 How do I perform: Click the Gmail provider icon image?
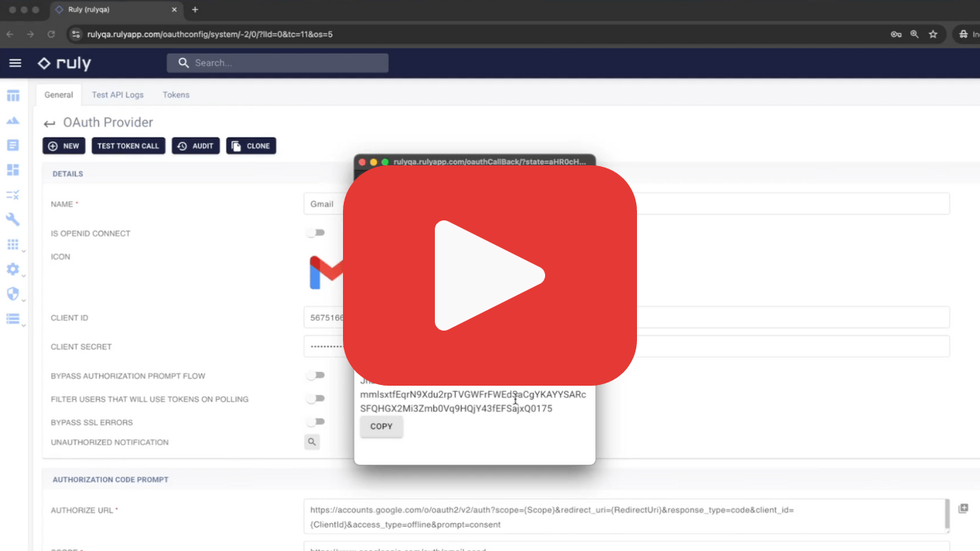pyautogui.click(x=325, y=273)
